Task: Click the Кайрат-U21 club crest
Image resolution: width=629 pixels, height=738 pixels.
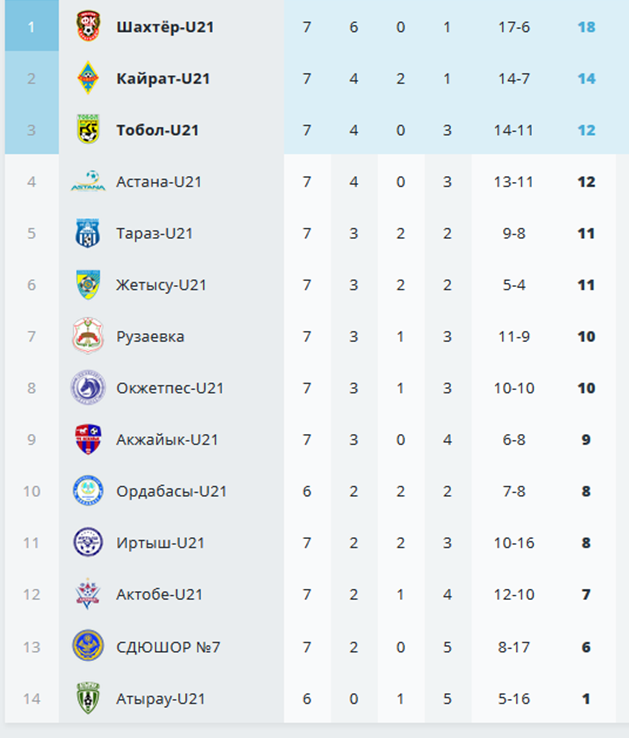Action: click(x=88, y=78)
